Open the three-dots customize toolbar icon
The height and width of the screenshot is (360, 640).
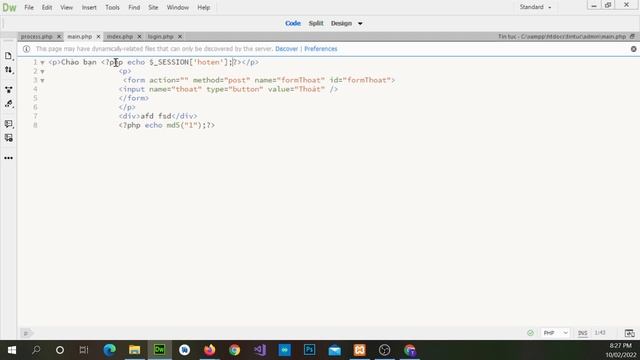click(8, 158)
